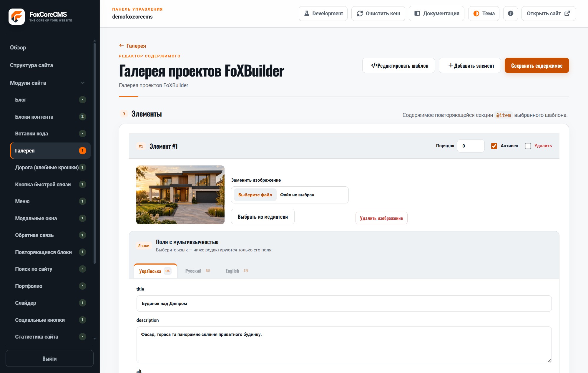Open Повторяющиеся блоки module
Screen dimensions: 588x373
(x=50, y=252)
